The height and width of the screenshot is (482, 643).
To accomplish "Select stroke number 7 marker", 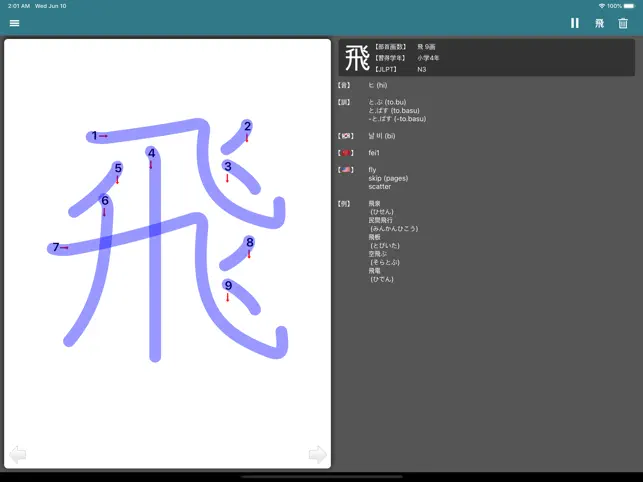I will pos(56,247).
